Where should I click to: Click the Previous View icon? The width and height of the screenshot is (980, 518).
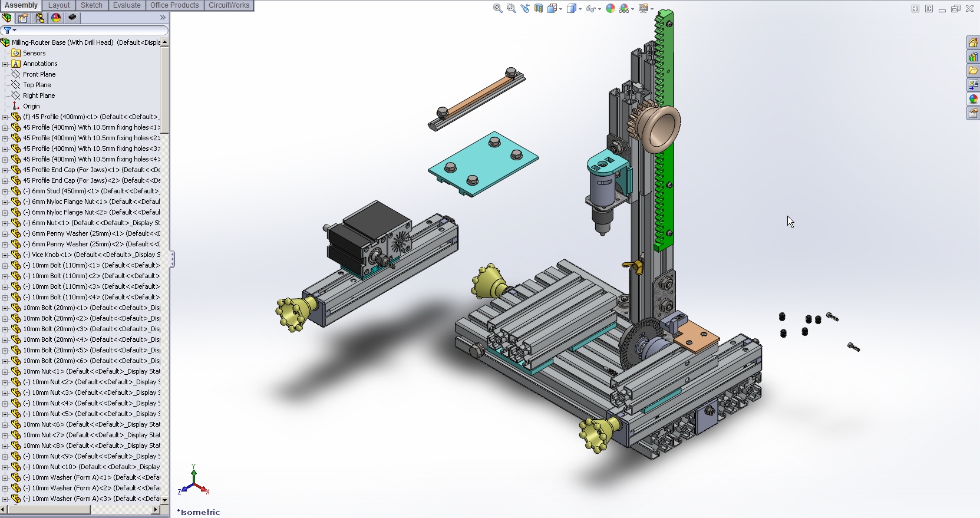(x=524, y=8)
